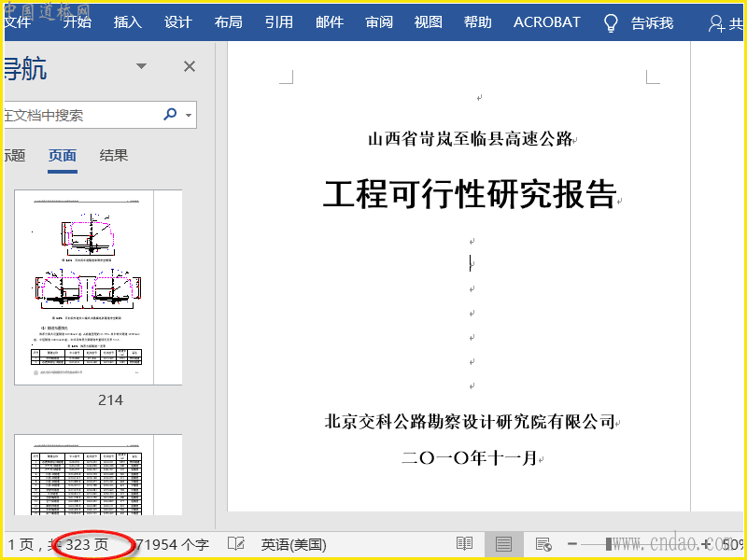This screenshot has height=560, width=747.
Task: Open the 插入 ribbon tab
Action: click(128, 22)
